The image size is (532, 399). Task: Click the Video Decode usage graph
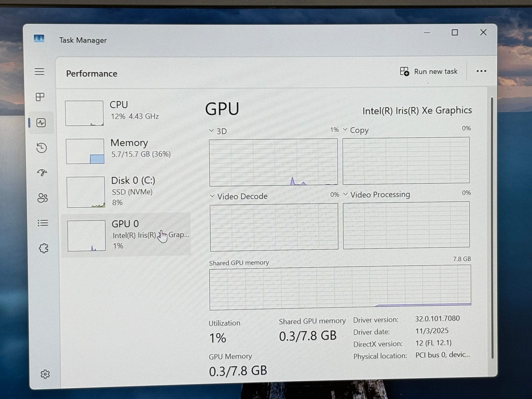[x=274, y=227]
